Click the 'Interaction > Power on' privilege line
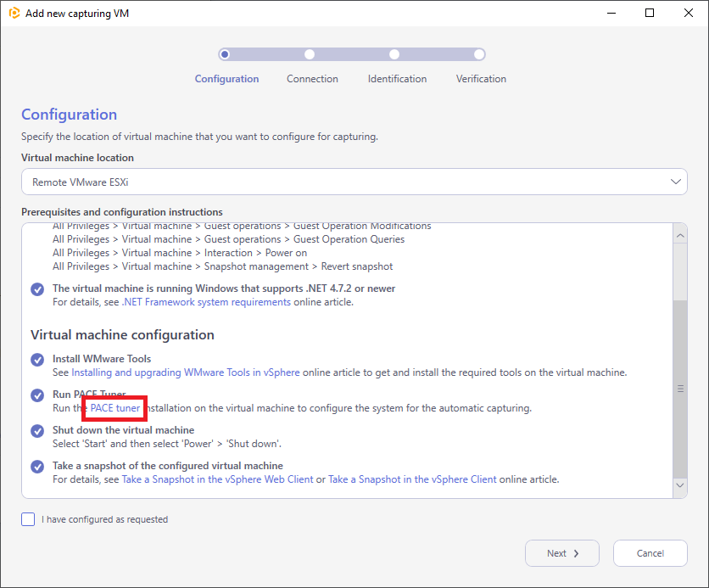The image size is (709, 588). pos(180,253)
